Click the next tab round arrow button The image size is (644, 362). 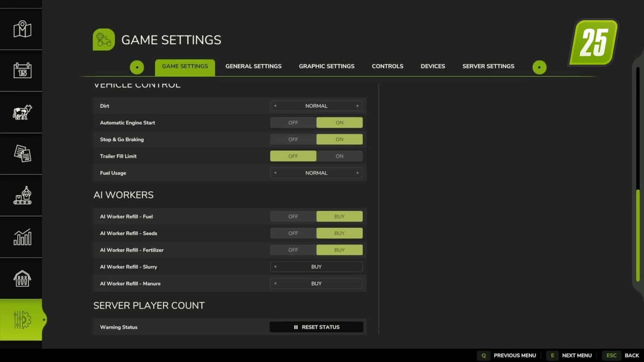(x=539, y=67)
